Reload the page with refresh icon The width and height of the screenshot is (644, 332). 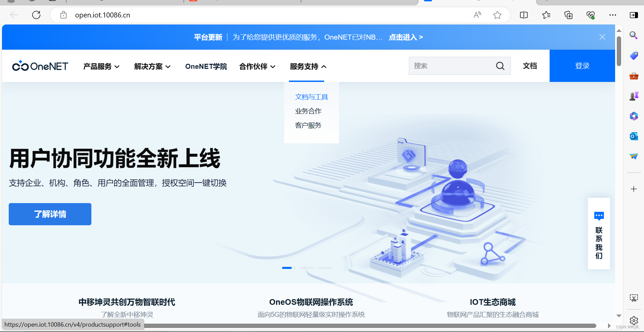(x=36, y=15)
